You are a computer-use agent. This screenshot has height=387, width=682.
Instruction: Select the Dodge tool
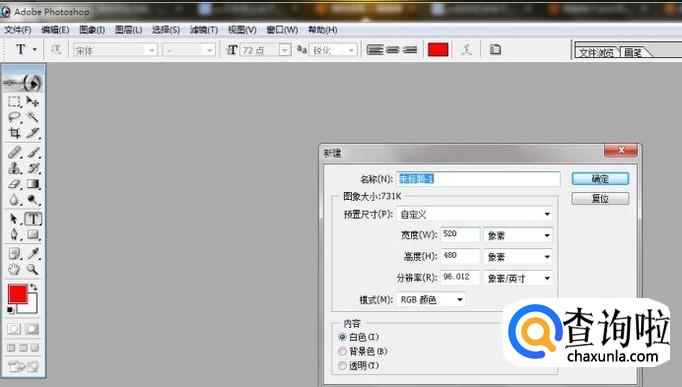point(33,200)
